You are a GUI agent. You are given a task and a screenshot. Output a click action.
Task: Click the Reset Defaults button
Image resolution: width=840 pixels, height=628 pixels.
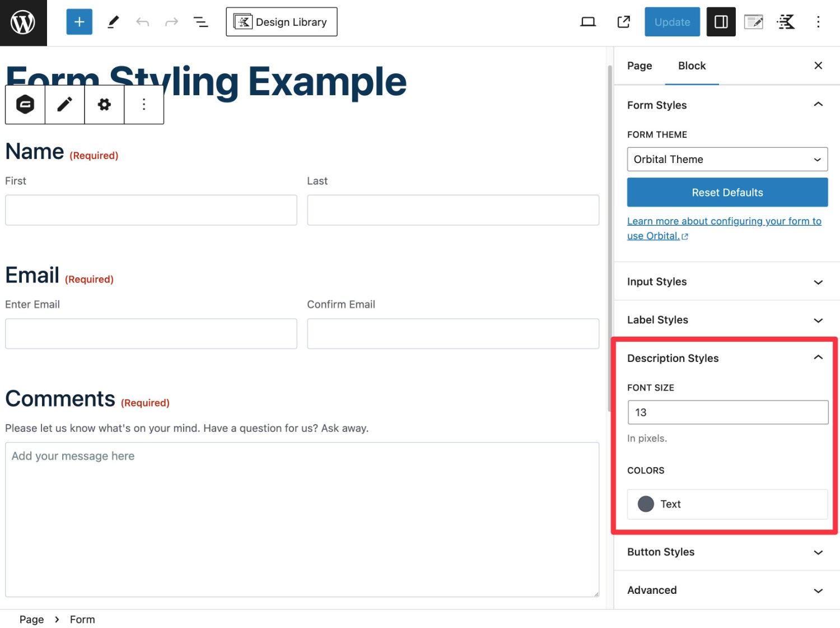(x=727, y=192)
